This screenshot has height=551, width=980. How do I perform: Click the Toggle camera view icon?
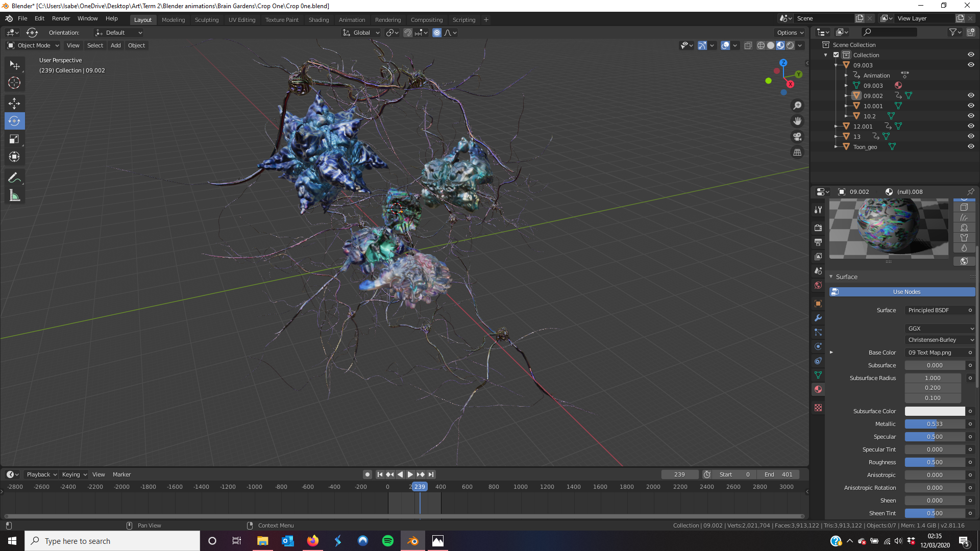click(797, 137)
